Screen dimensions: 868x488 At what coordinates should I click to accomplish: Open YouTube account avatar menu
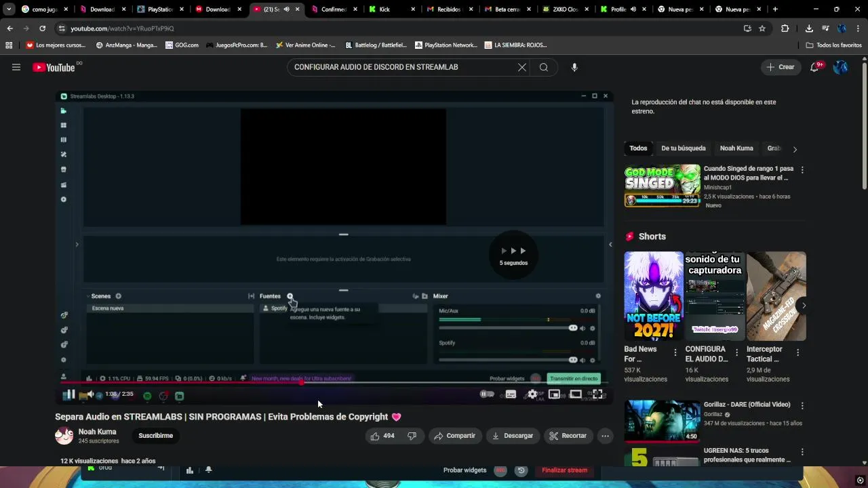click(x=840, y=67)
